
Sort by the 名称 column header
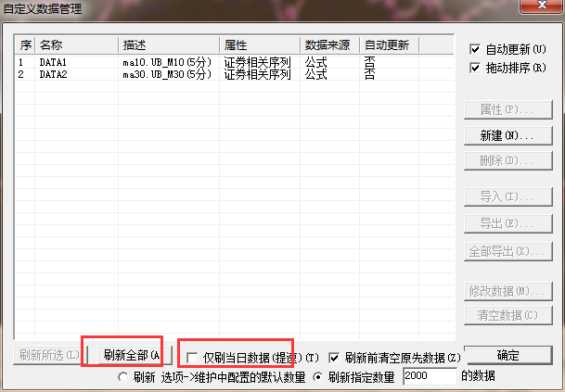(77, 44)
